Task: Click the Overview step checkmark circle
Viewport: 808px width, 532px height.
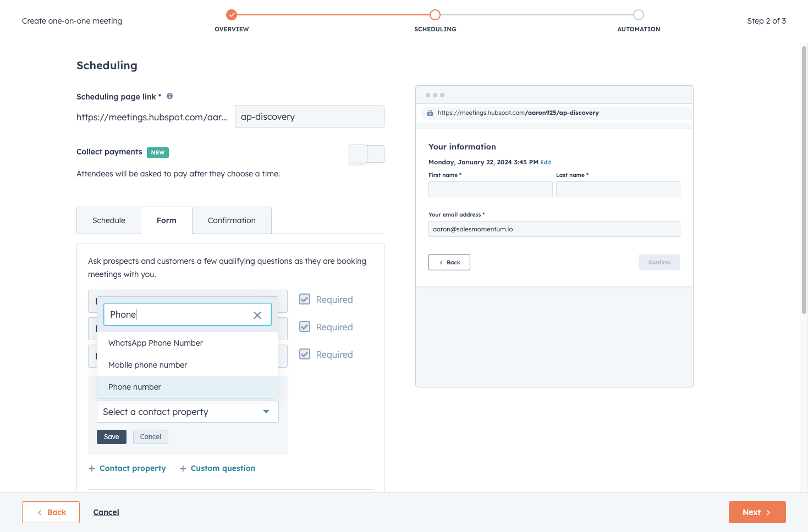Action: tap(232, 15)
